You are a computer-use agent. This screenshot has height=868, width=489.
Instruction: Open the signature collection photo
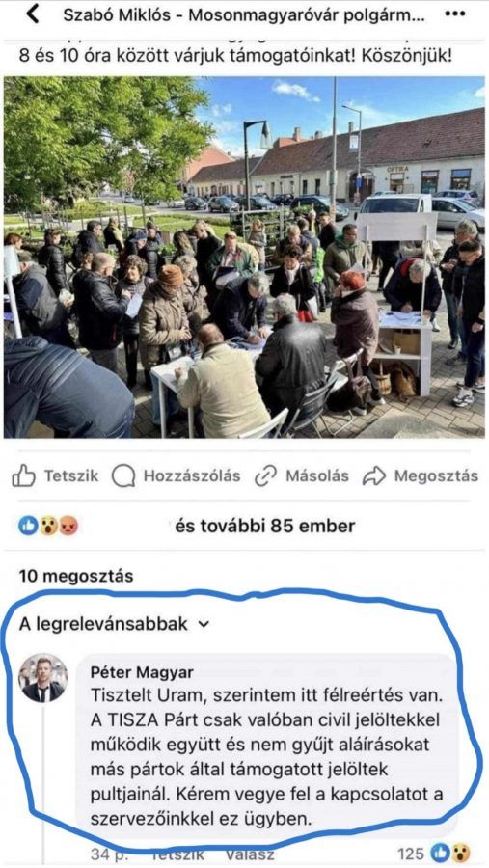pos(244,257)
